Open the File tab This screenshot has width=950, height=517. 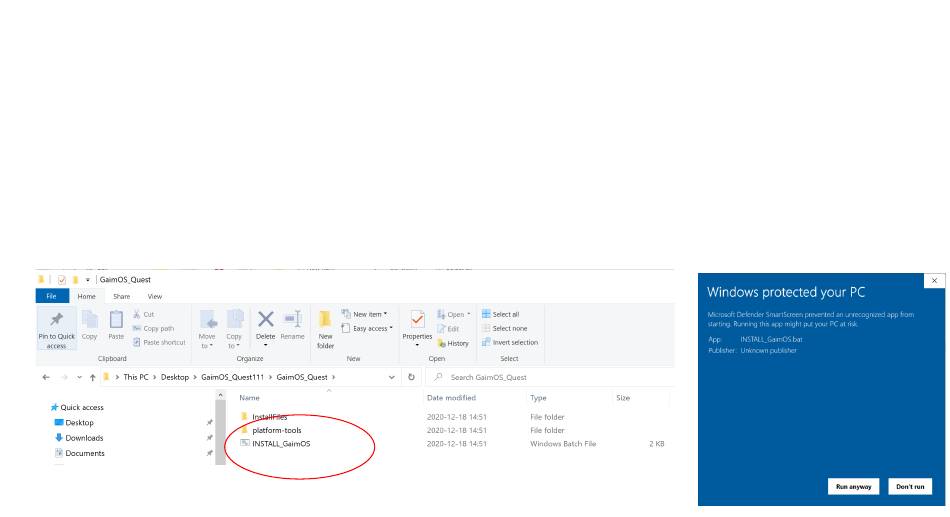tap(51, 296)
